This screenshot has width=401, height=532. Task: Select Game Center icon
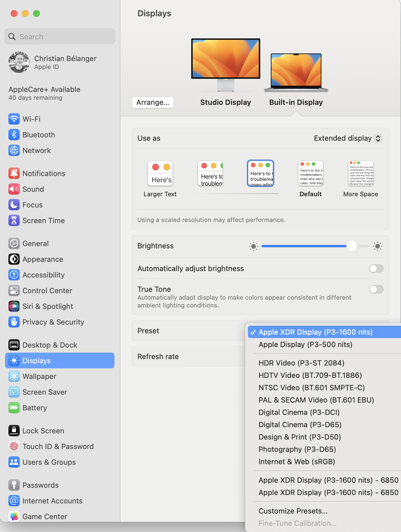click(14, 516)
